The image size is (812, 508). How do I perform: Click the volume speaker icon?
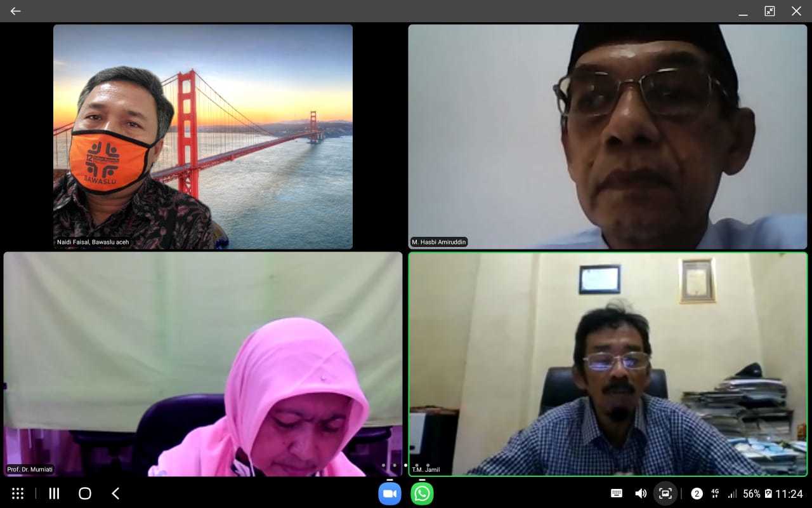[x=641, y=493]
